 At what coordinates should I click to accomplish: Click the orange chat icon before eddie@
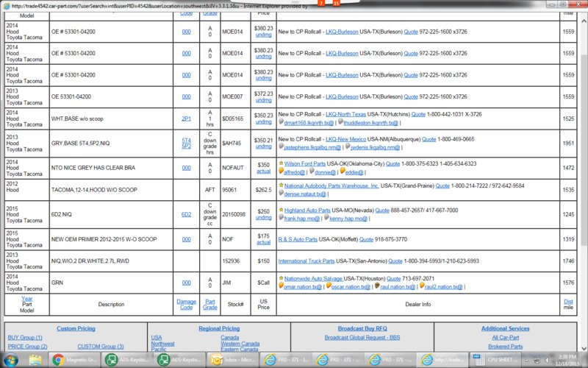coord(343,171)
